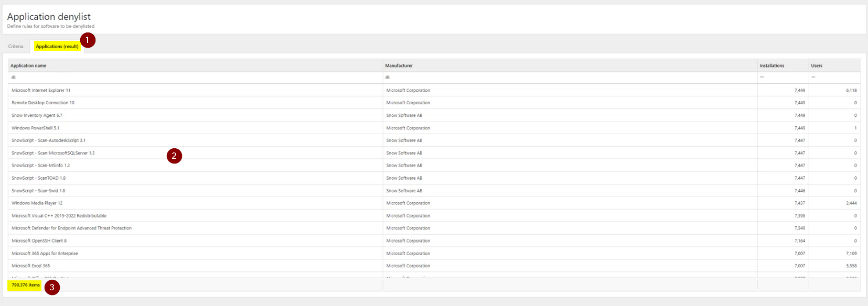
Task: Open filter operator icon under Application name
Action: click(14, 77)
